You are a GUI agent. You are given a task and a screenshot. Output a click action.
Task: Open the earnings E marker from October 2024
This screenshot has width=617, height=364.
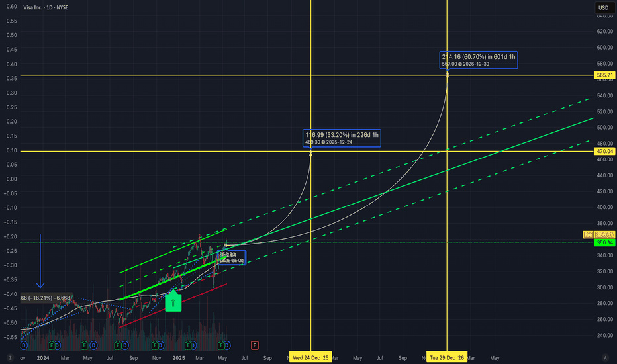155,345
